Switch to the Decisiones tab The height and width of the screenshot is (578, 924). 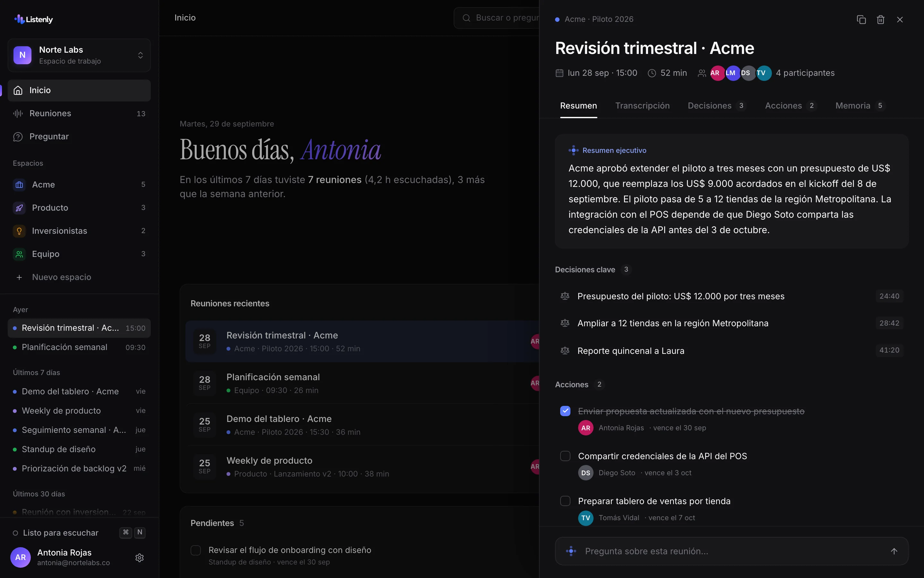click(716, 106)
